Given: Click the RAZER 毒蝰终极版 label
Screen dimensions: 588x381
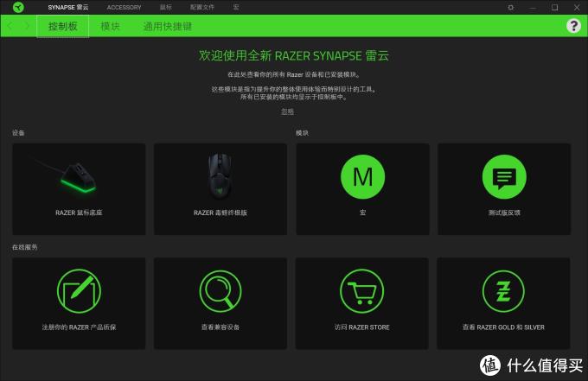Looking at the screenshot, I should [220, 213].
